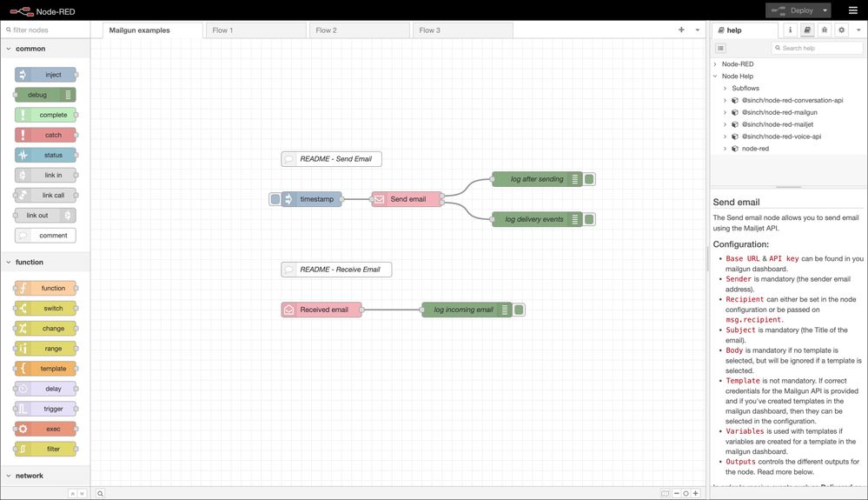Select the inject node in palette
This screenshot has width=868, height=500.
tap(46, 75)
